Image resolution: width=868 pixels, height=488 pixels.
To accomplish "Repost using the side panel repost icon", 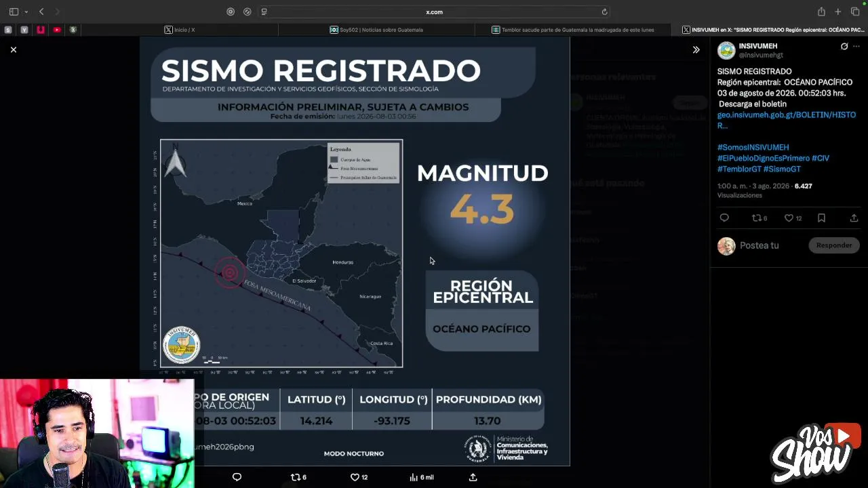I will [759, 218].
